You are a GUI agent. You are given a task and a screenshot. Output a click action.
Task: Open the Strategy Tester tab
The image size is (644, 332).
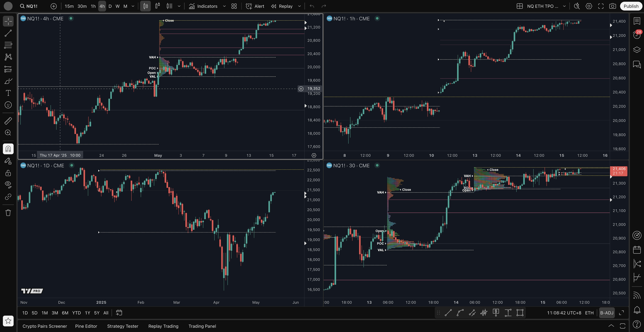pos(122,326)
